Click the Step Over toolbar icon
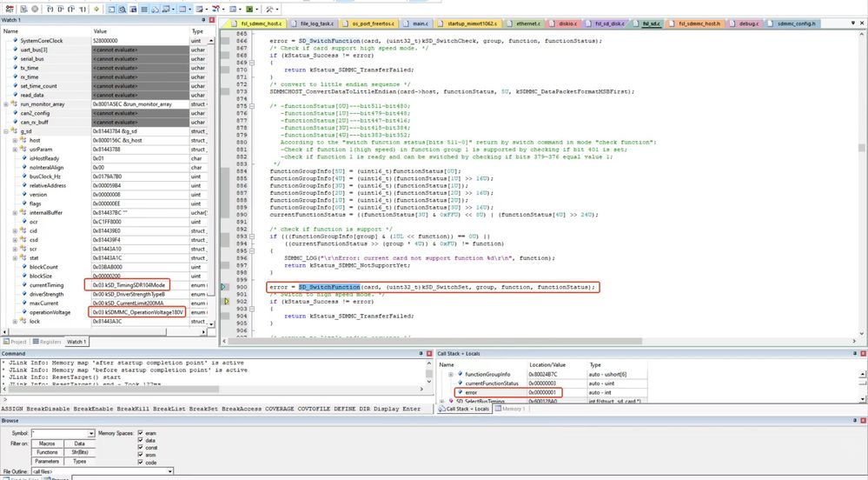 (61, 9)
